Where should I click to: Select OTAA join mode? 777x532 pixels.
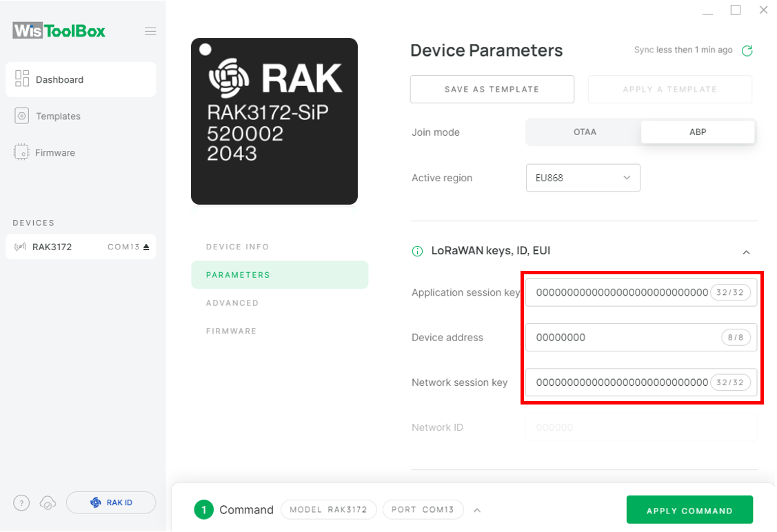click(x=584, y=132)
